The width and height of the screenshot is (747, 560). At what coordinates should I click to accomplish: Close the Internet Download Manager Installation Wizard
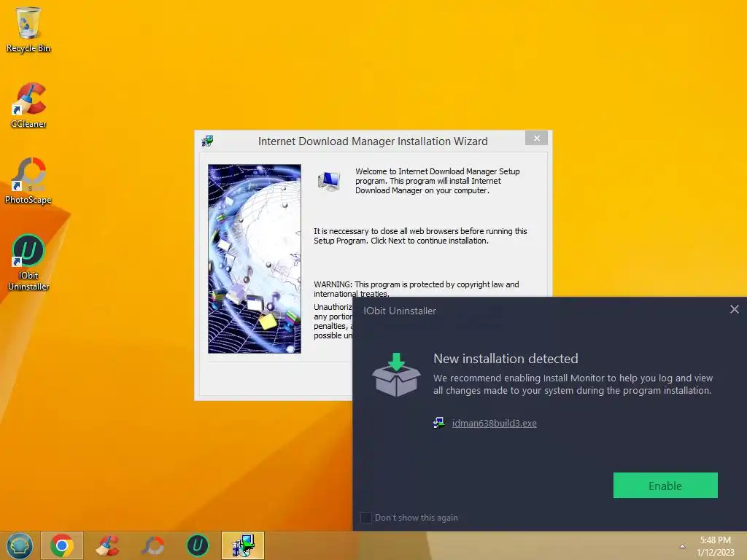tap(536, 138)
